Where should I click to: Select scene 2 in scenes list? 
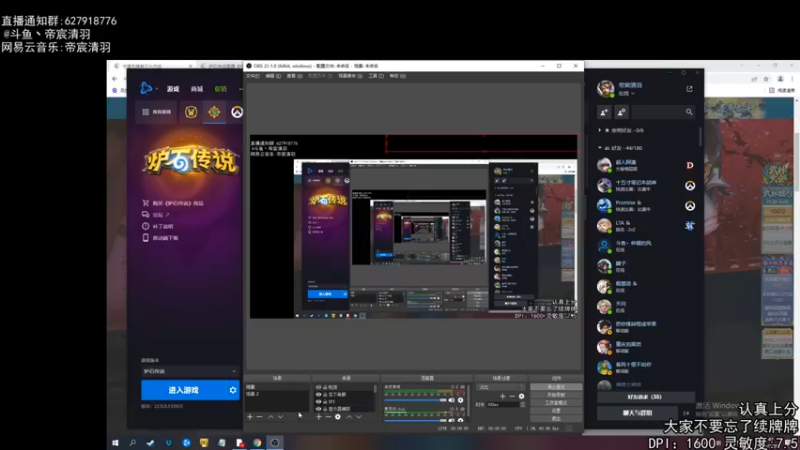[277, 394]
